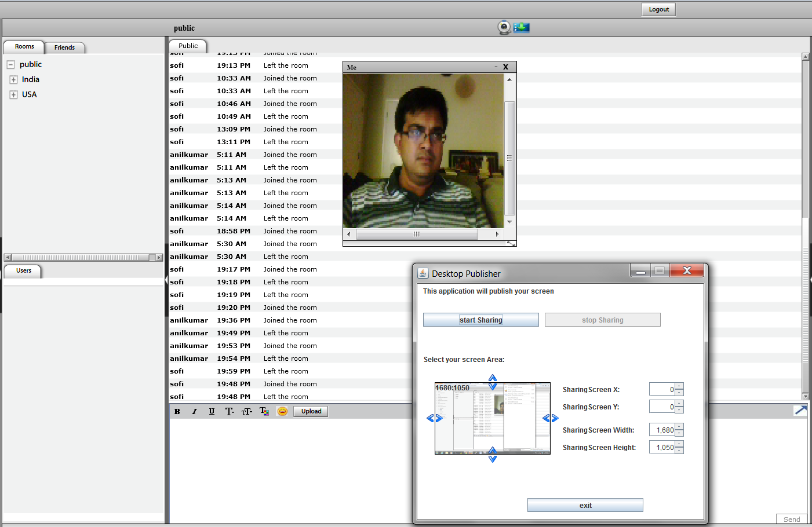Screen dimensions: 812x527
Task: Toggle bold text formatting
Action: click(x=177, y=412)
